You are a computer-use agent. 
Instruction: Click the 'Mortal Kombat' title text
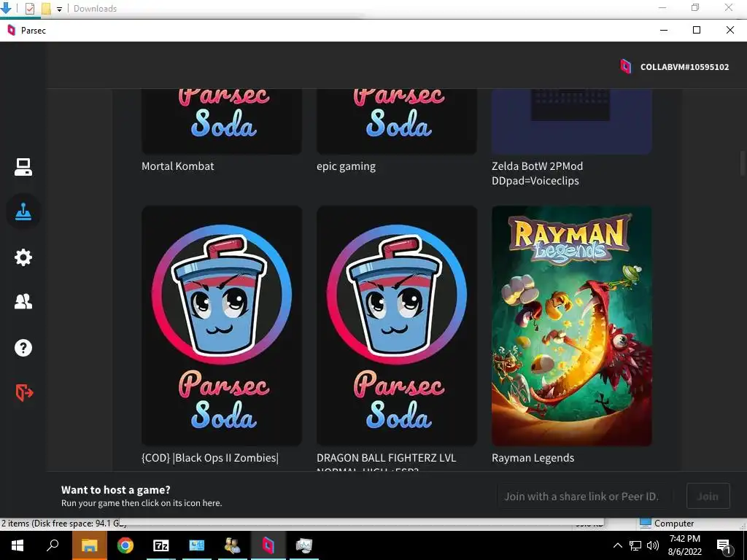point(178,166)
